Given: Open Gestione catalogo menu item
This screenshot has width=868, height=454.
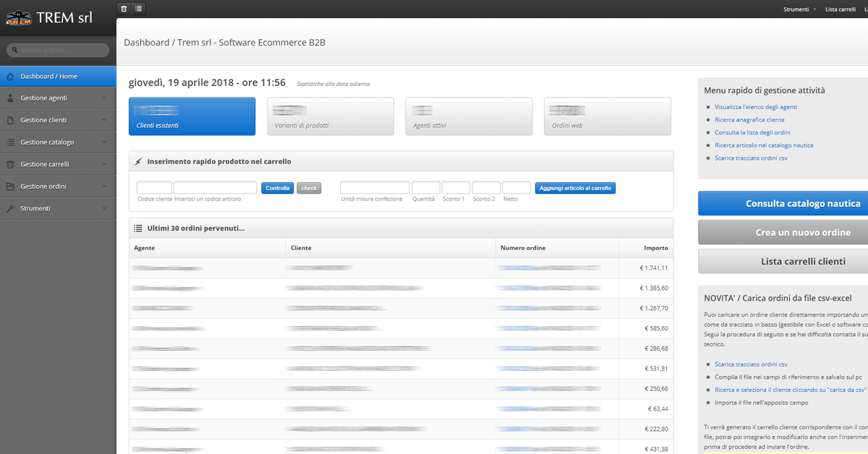Looking at the screenshot, I should (58, 142).
